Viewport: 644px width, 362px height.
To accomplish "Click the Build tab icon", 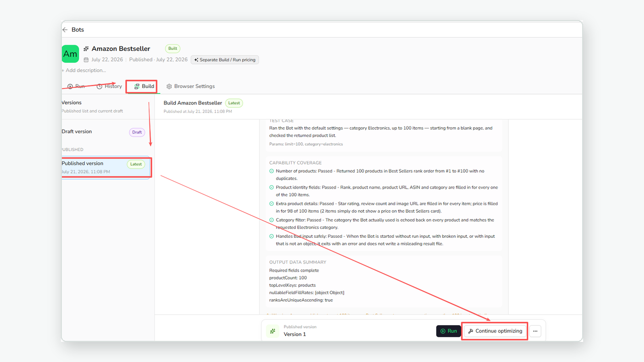I will (137, 86).
